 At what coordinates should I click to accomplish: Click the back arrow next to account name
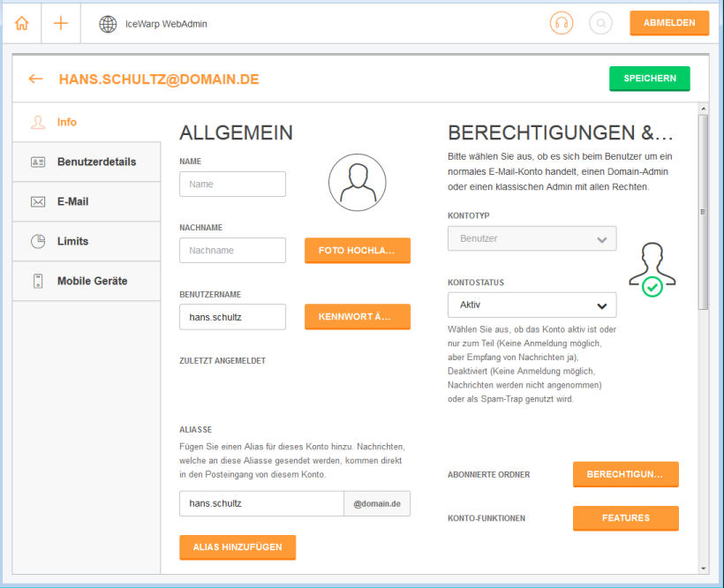tap(35, 79)
